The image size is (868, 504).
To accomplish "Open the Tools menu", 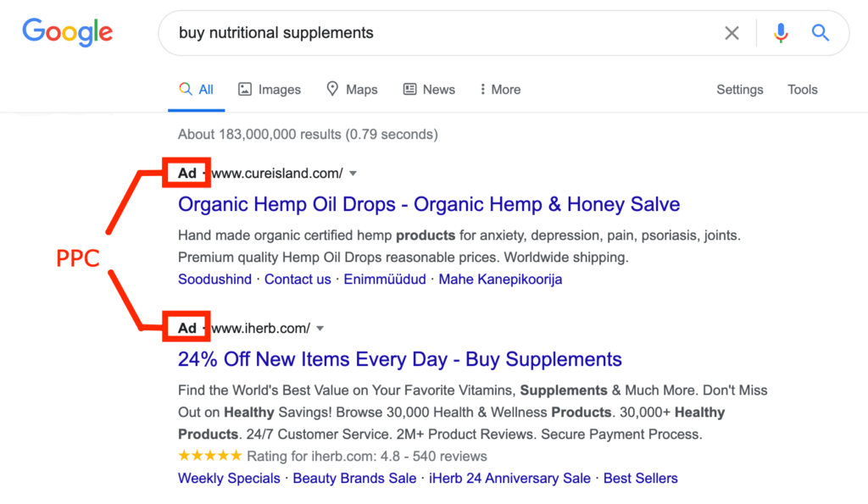I will (x=802, y=90).
